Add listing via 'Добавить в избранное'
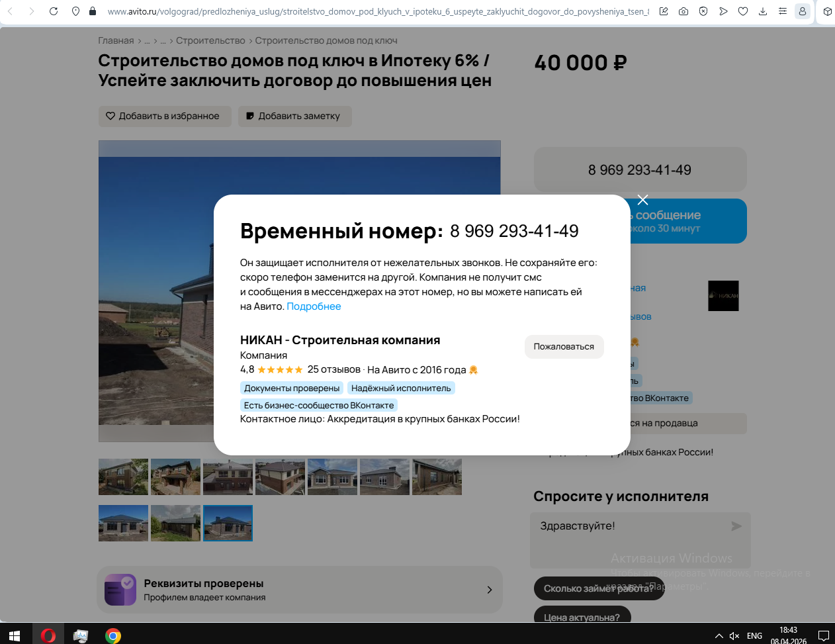Screen dimensions: 835x644 point(165,116)
